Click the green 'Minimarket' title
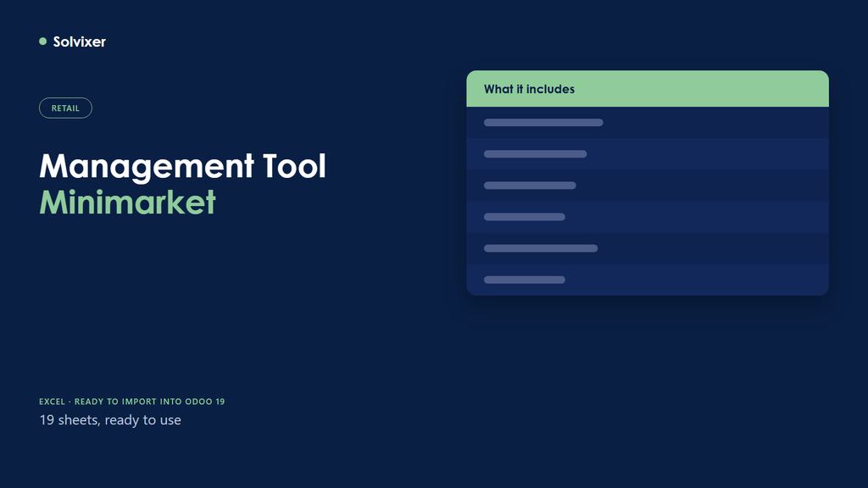The width and height of the screenshot is (868, 488). pyautogui.click(x=127, y=202)
